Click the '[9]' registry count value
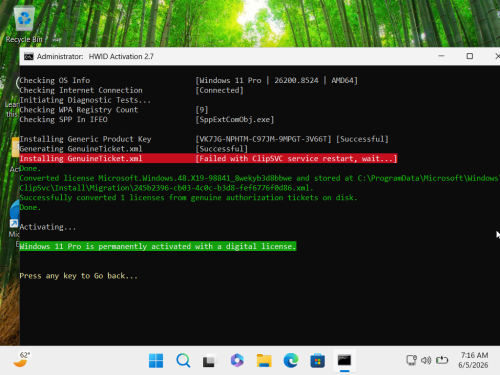This screenshot has height=375, width=500. coord(202,110)
